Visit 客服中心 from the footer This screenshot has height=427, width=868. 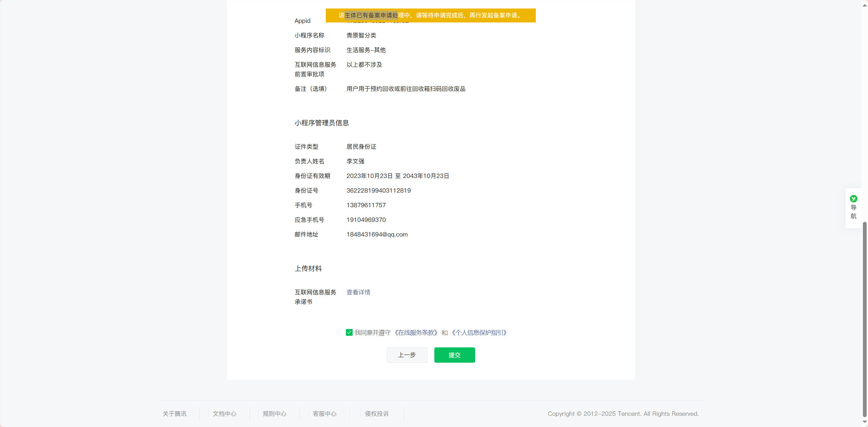pyautogui.click(x=324, y=414)
